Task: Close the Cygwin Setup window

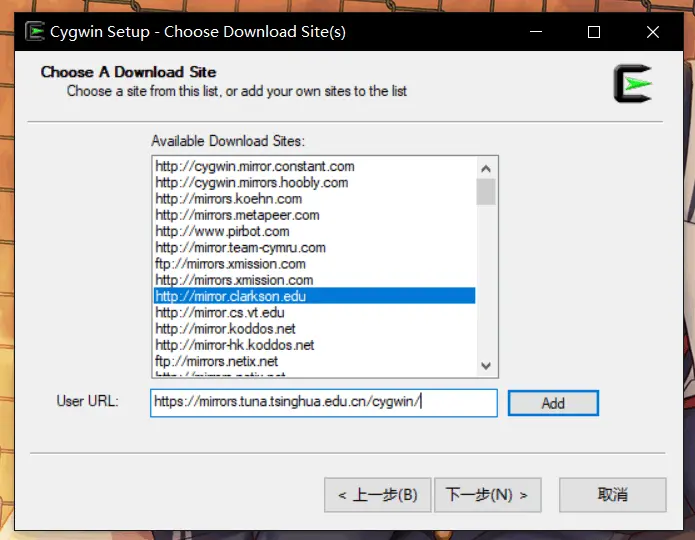Action: tap(652, 32)
